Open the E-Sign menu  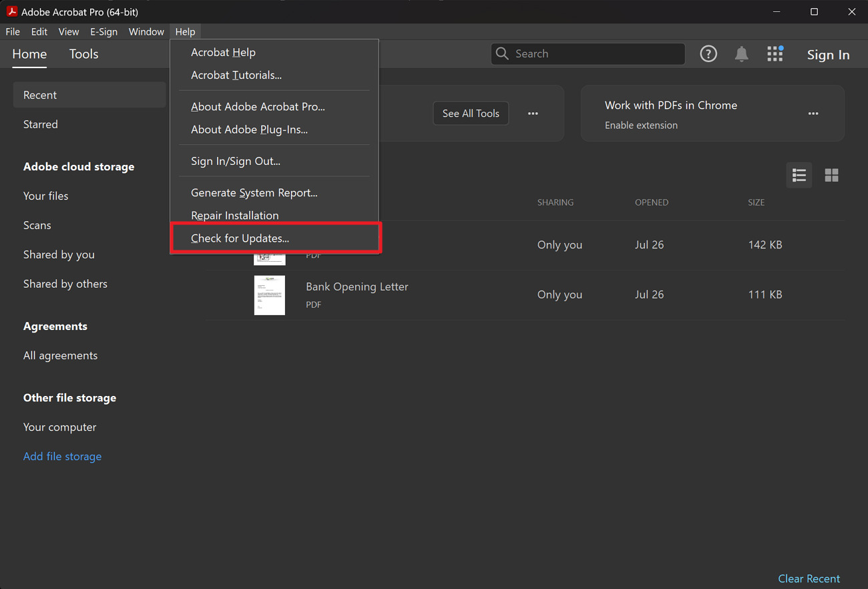coord(104,31)
